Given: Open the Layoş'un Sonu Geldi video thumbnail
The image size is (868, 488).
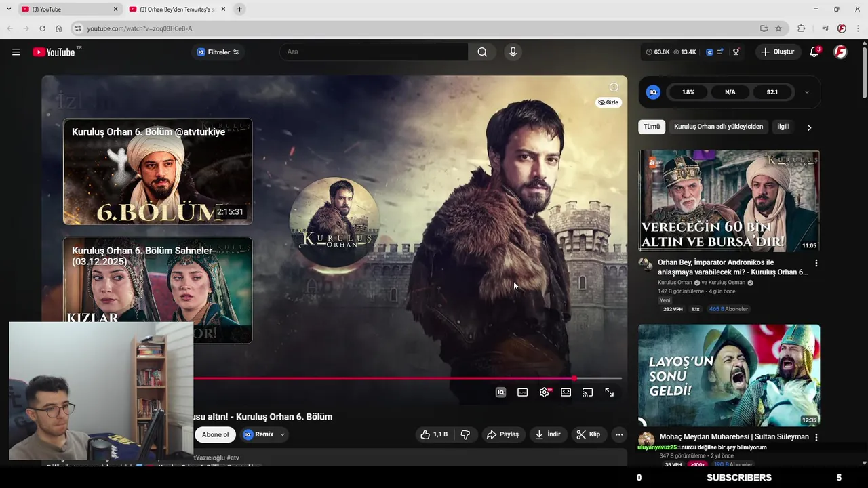Looking at the screenshot, I should point(729,375).
